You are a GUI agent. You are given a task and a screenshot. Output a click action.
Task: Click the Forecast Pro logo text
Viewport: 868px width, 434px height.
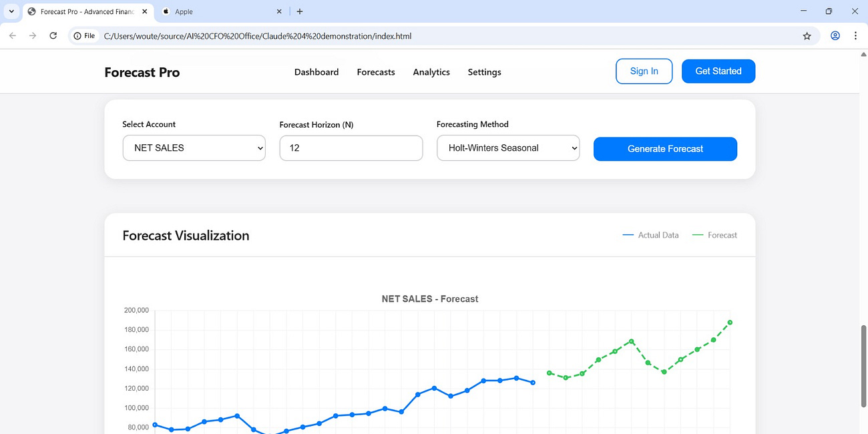click(142, 72)
